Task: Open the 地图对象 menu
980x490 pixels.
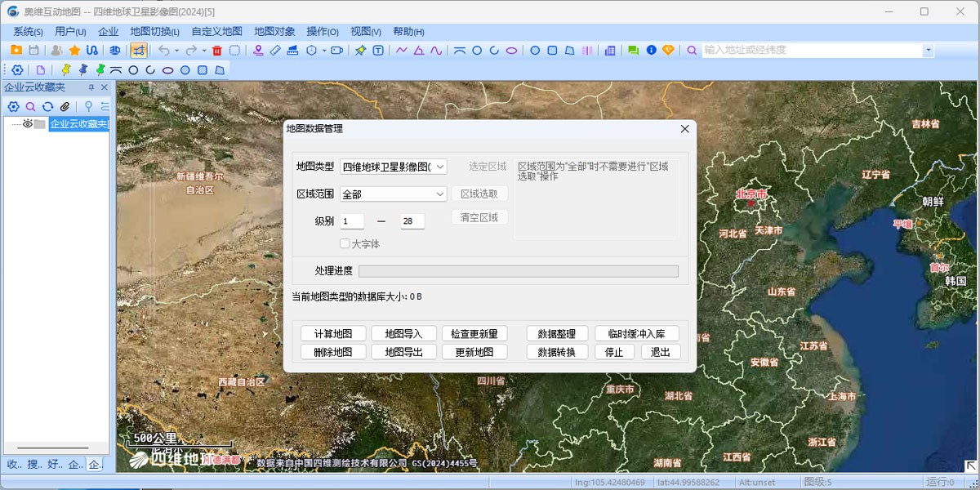Action: [274, 32]
